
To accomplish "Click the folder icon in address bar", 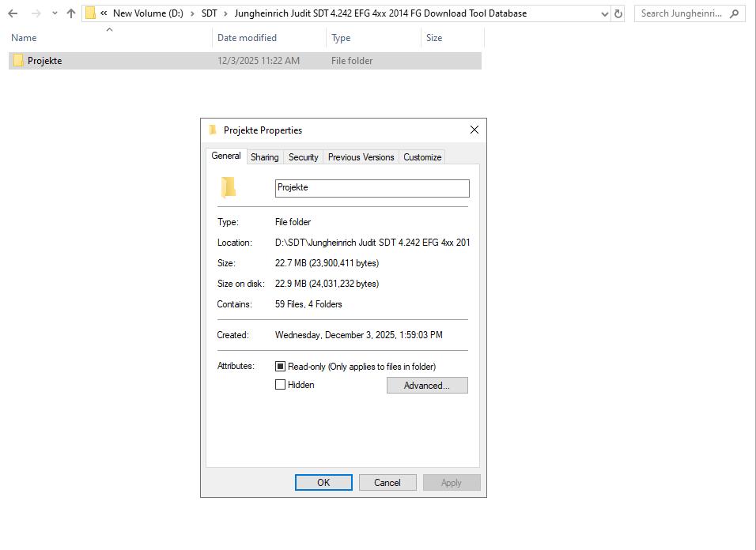I will (x=90, y=13).
